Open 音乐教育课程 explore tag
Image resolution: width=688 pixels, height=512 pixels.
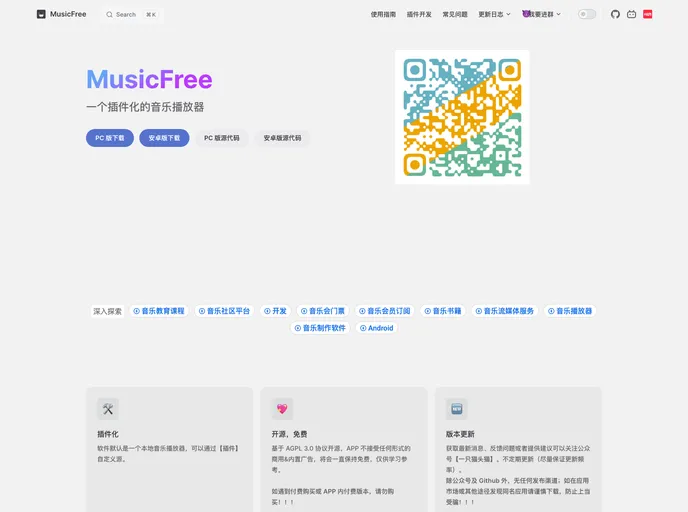pos(159,311)
